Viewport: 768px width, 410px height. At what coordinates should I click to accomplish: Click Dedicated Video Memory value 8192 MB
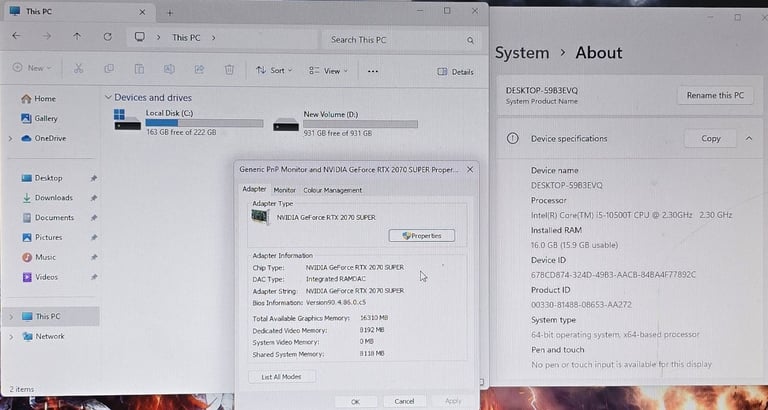click(372, 330)
